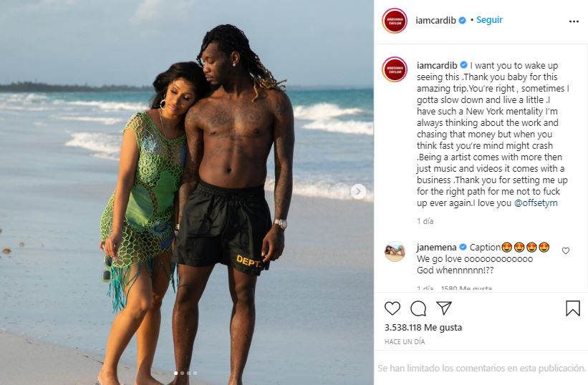Like the post with heart icon

pos(392,308)
